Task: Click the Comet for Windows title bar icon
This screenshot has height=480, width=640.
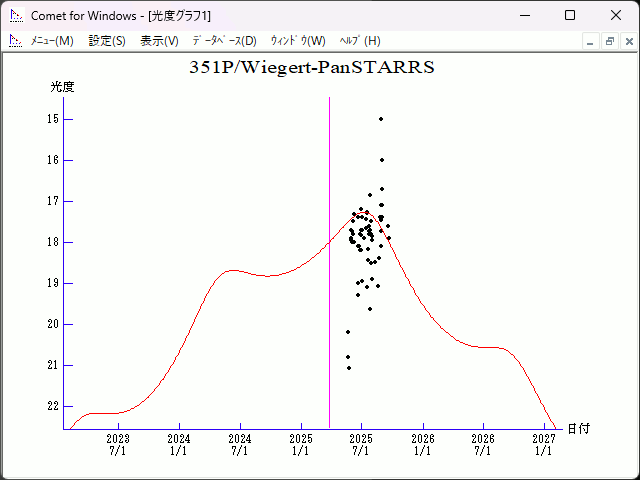Action: click(x=15, y=15)
